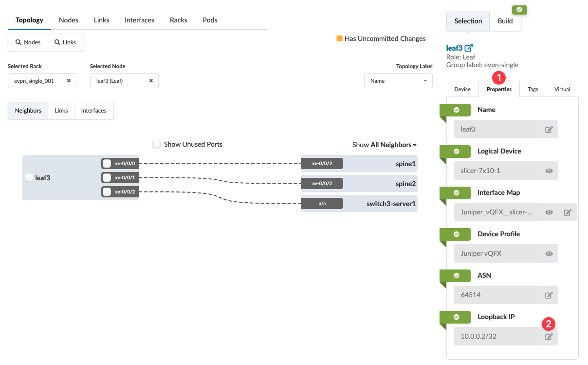View the Interface Map details

549,212
